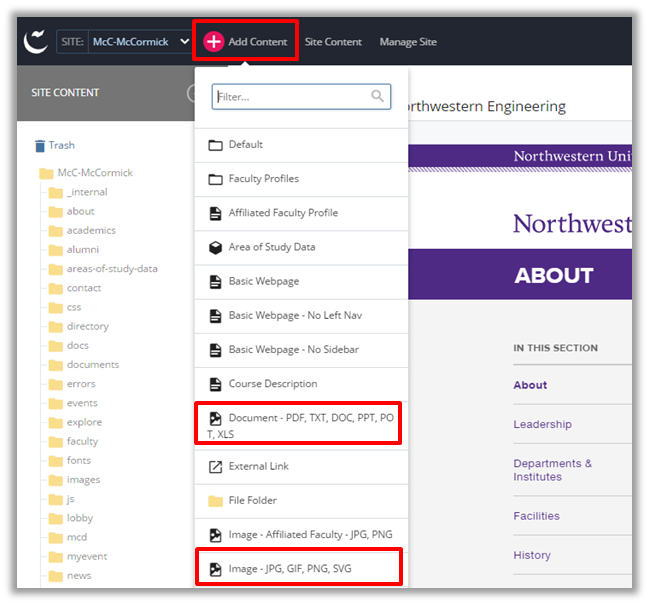Choose Default from the content list

click(x=301, y=145)
